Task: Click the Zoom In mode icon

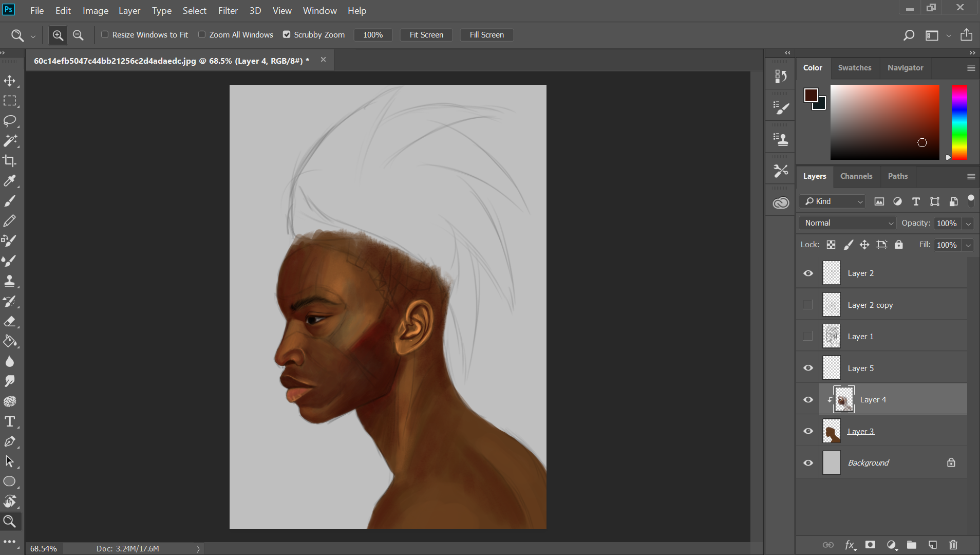Action: pyautogui.click(x=58, y=35)
